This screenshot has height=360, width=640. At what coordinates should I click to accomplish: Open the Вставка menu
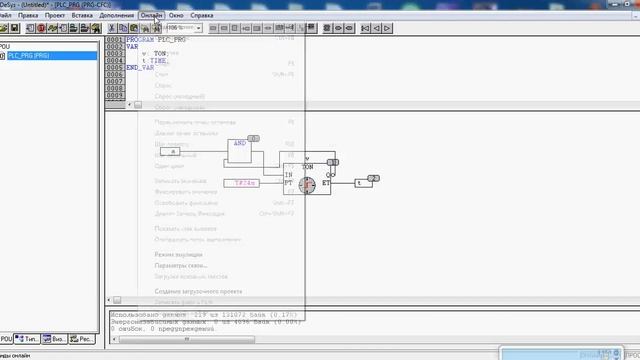[82, 15]
